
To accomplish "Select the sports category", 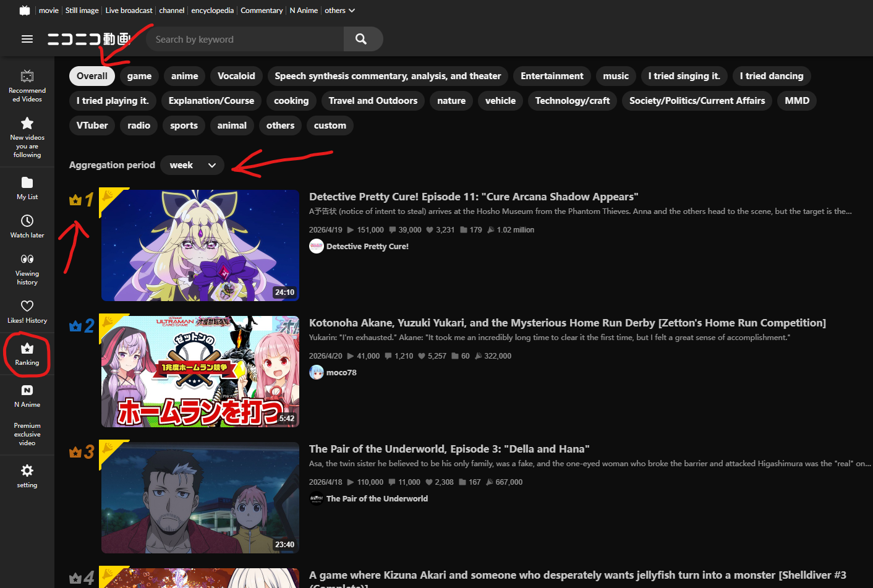I will pos(184,126).
